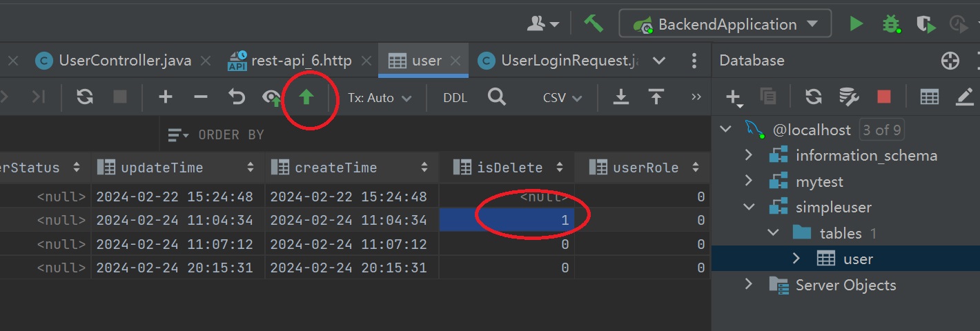This screenshot has width=980, height=331.
Task: Open the CSV export format dropdown
Action: 562,98
